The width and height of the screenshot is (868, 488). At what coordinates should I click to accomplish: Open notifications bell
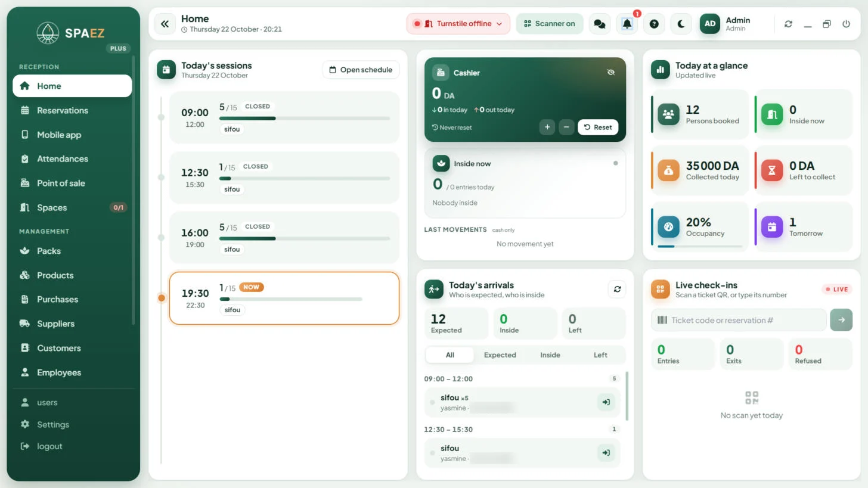tap(627, 24)
